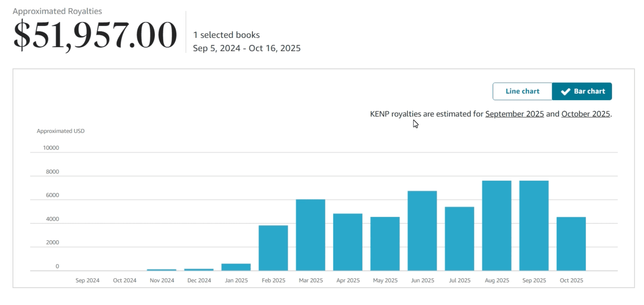Click the Feb 2025 royalties bar
Screen dimensions: 644x305
[273, 248]
